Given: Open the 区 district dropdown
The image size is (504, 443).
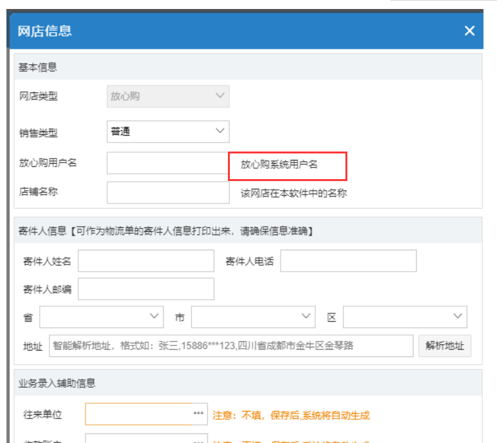Looking at the screenshot, I should [x=404, y=317].
